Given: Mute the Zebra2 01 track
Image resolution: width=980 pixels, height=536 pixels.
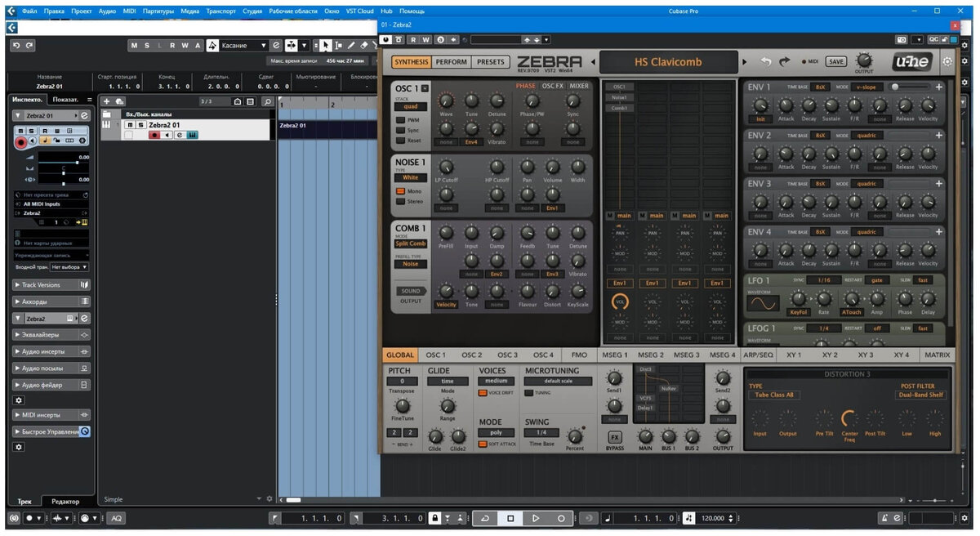Looking at the screenshot, I should [131, 125].
